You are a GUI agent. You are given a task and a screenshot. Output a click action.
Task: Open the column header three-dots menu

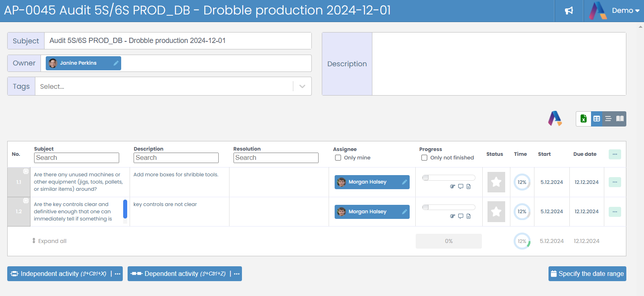615,154
